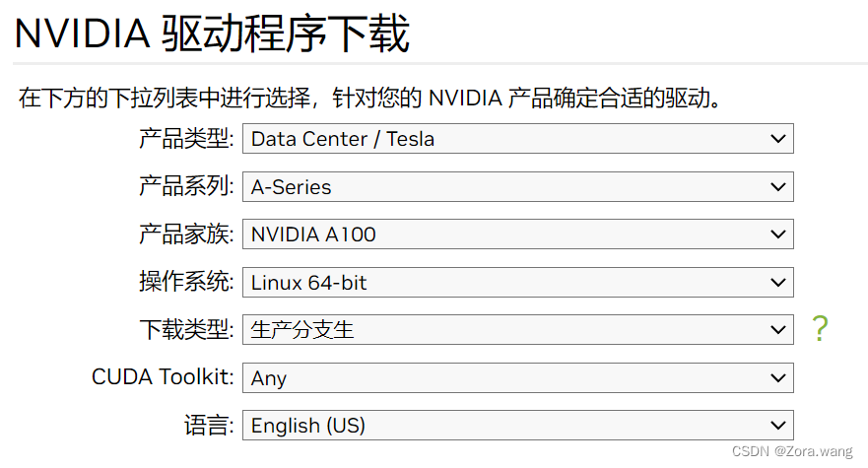
Task: Click the chevron arrow beside Linux 64-bit
Action: coord(777,283)
